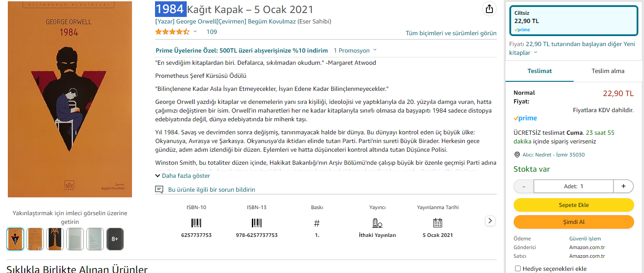Click the ISBN-10 barcode icon
644x273 pixels.
click(196, 223)
